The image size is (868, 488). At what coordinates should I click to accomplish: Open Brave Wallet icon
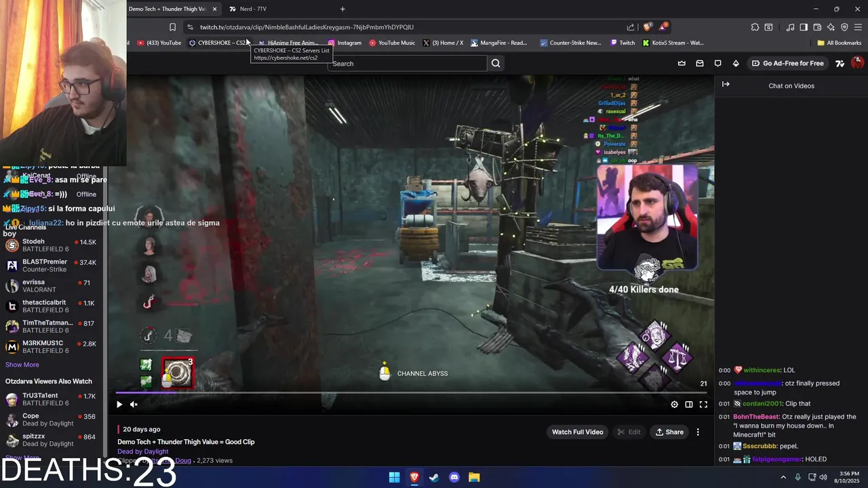tap(817, 27)
